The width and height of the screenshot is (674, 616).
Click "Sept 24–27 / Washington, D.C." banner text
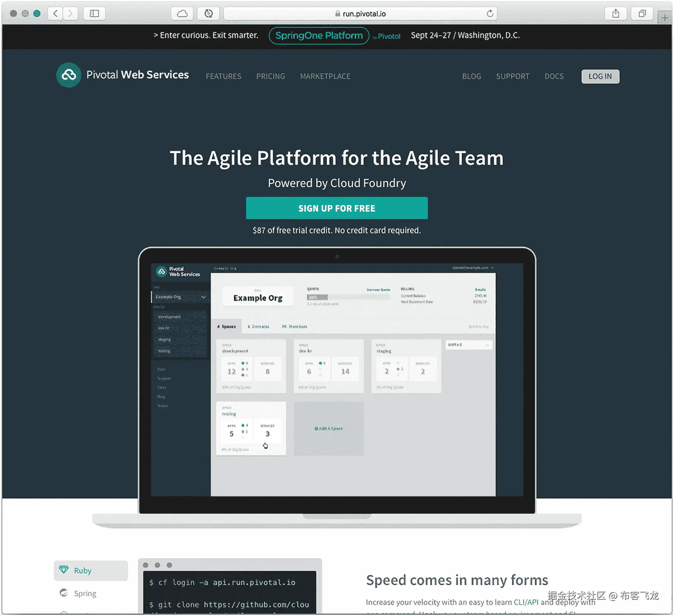(x=465, y=35)
